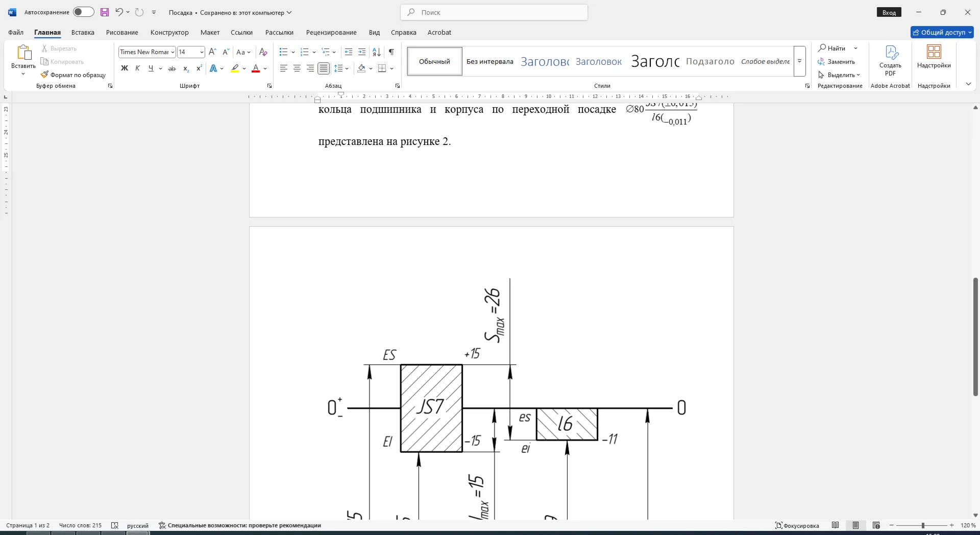Viewport: 980px width, 535px height.
Task: Open the Файл menu
Action: [x=16, y=32]
